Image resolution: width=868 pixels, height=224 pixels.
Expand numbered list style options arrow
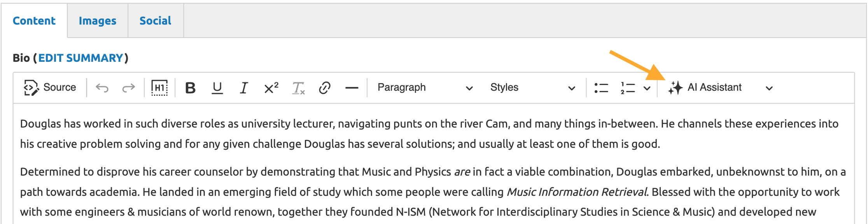[x=647, y=88]
